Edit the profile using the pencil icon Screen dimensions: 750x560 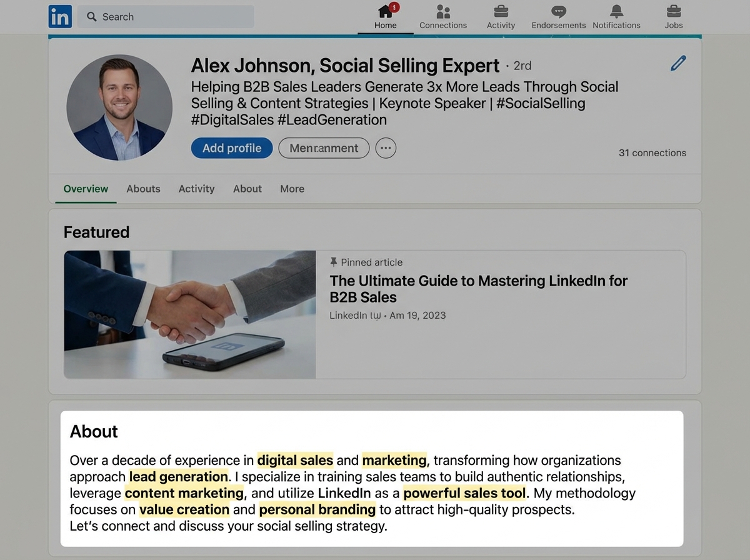pos(677,62)
